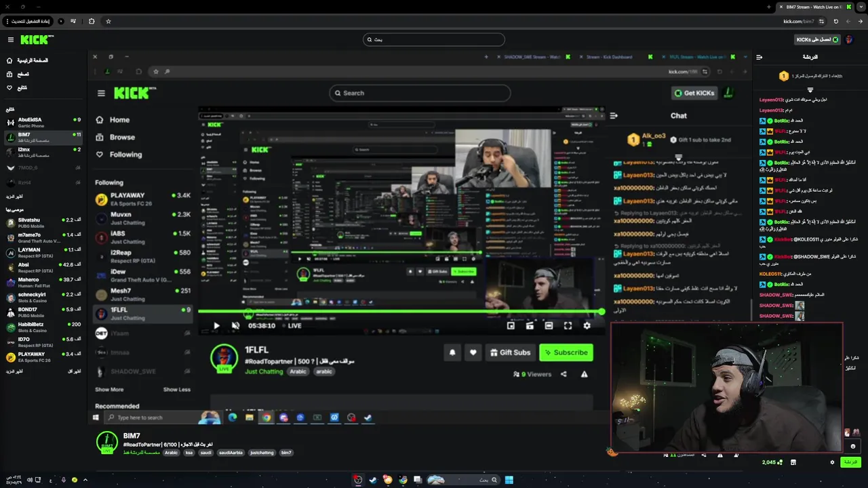The width and height of the screenshot is (868, 488).
Task: Click the microphone icon in the system tray
Action: [64, 480]
